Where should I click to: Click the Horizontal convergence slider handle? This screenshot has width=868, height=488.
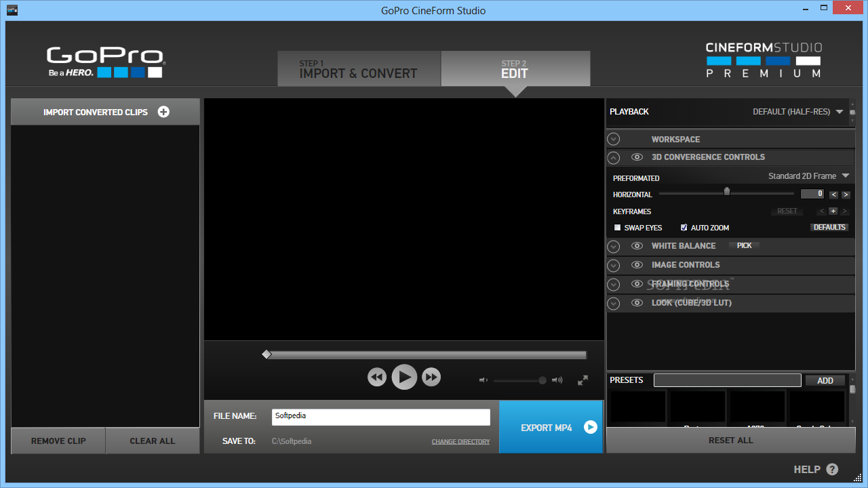point(727,192)
